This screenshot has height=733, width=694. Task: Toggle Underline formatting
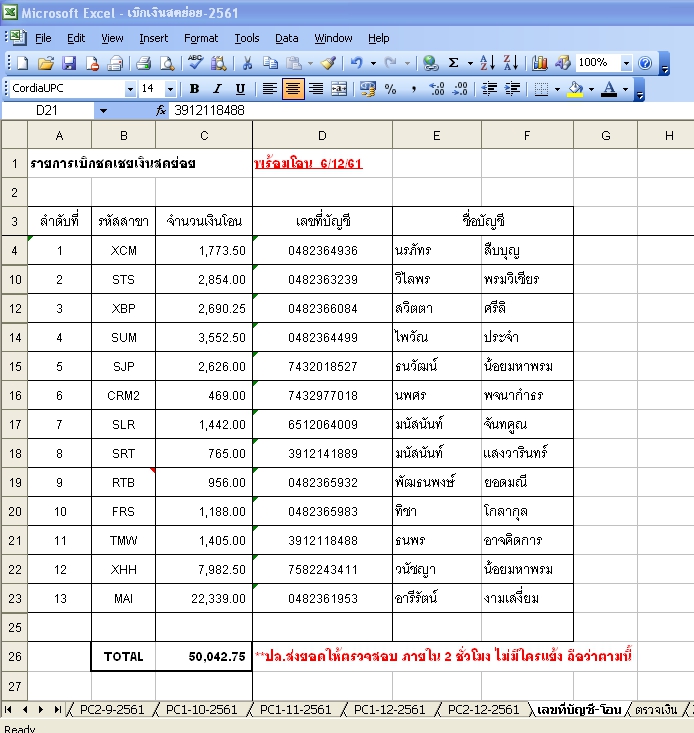[240, 89]
